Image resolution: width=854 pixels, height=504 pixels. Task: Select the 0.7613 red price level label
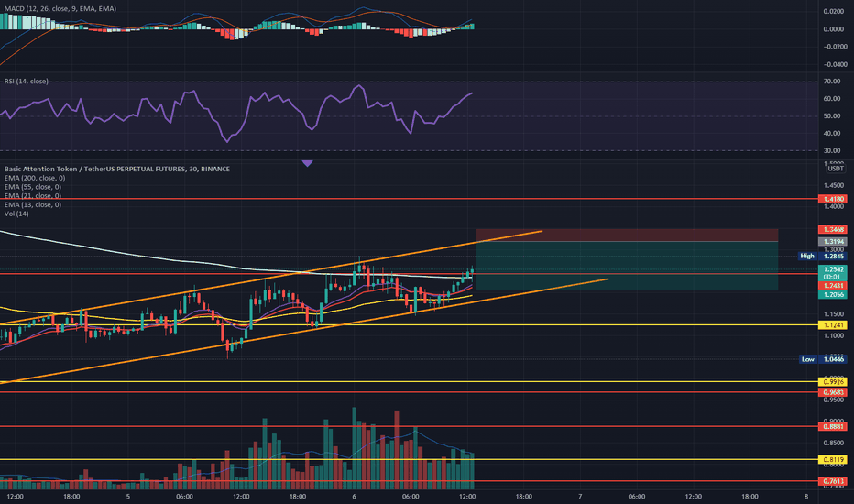[833, 481]
